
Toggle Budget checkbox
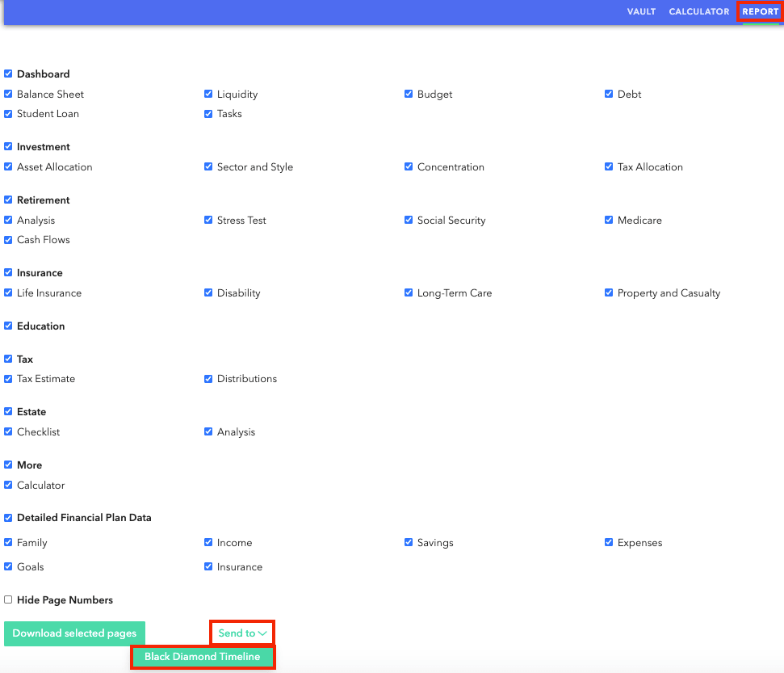409,94
